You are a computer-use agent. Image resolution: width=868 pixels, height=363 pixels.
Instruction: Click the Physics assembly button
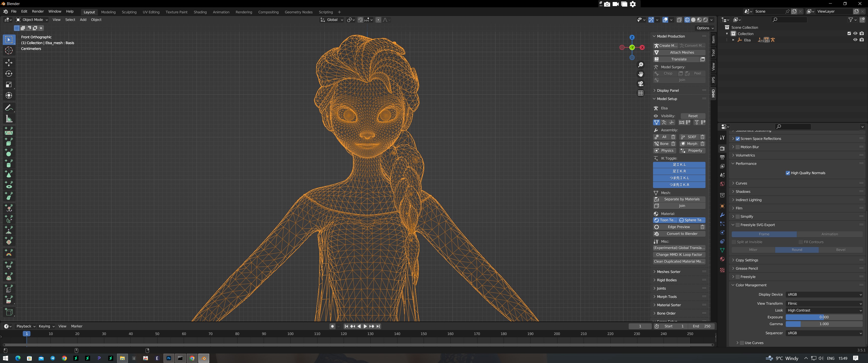pos(664,150)
